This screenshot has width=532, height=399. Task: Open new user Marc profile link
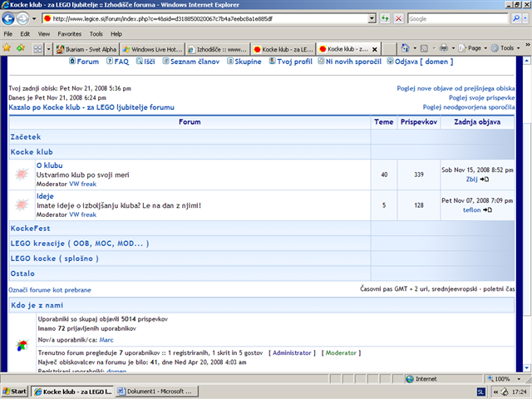click(x=106, y=340)
